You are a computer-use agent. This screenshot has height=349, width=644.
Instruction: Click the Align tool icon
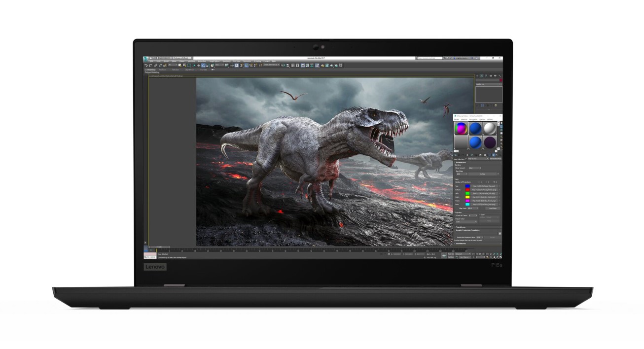click(x=287, y=65)
